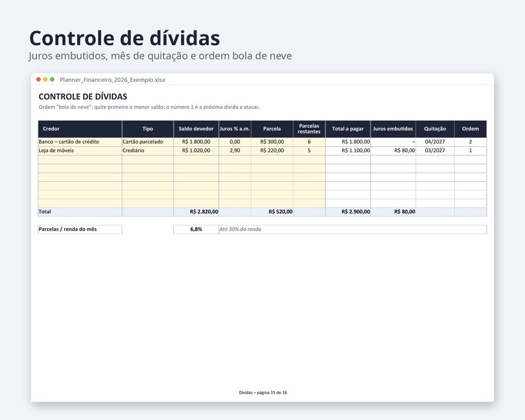The image size is (525, 420).
Task: Click the Ordem column header
Action: tap(470, 129)
